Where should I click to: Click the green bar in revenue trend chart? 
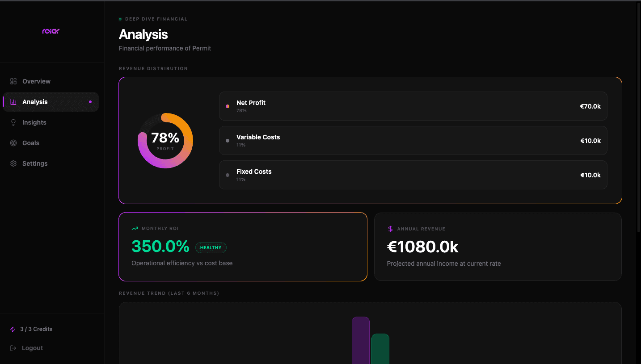click(380, 349)
